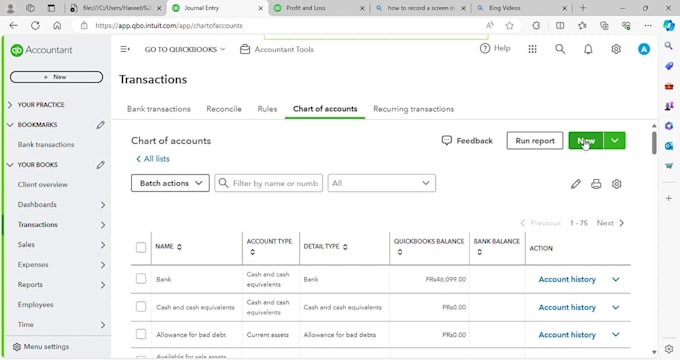
Task: Open the dropdown arrow next to New button
Action: tap(615, 141)
